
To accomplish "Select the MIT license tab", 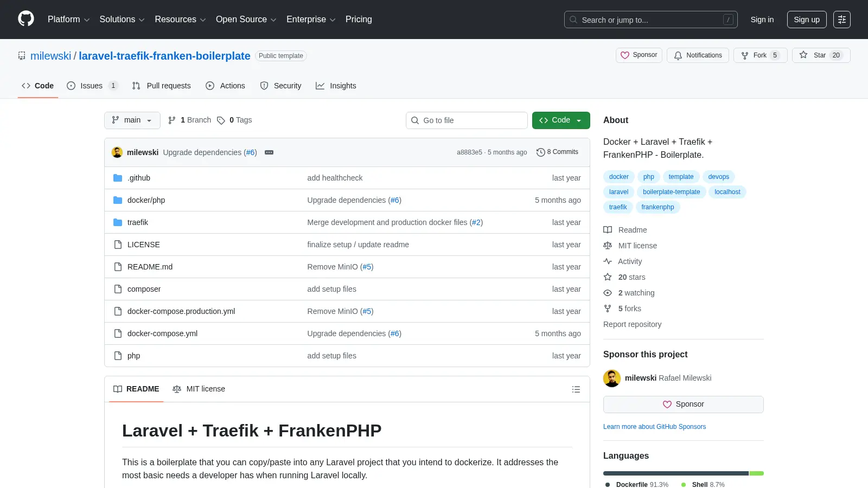I will click(x=199, y=389).
